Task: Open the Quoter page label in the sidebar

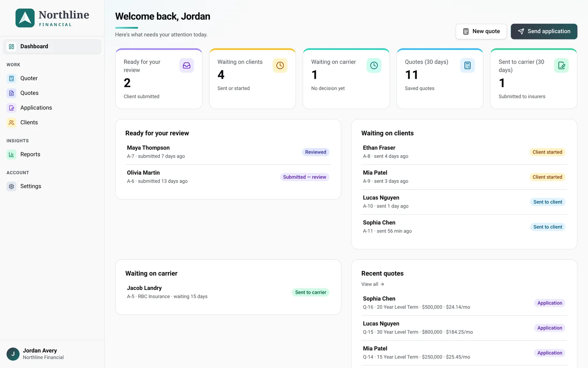Action: pyautogui.click(x=29, y=78)
